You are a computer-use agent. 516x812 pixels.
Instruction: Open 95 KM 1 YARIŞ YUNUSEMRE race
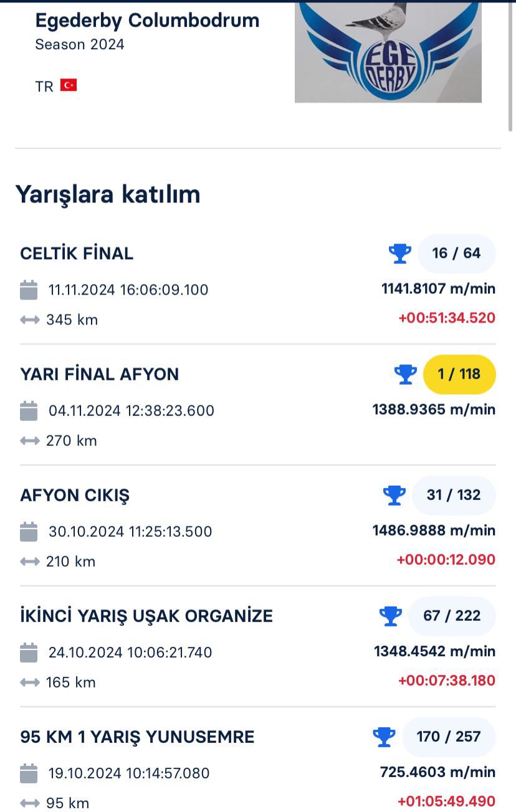tap(137, 737)
